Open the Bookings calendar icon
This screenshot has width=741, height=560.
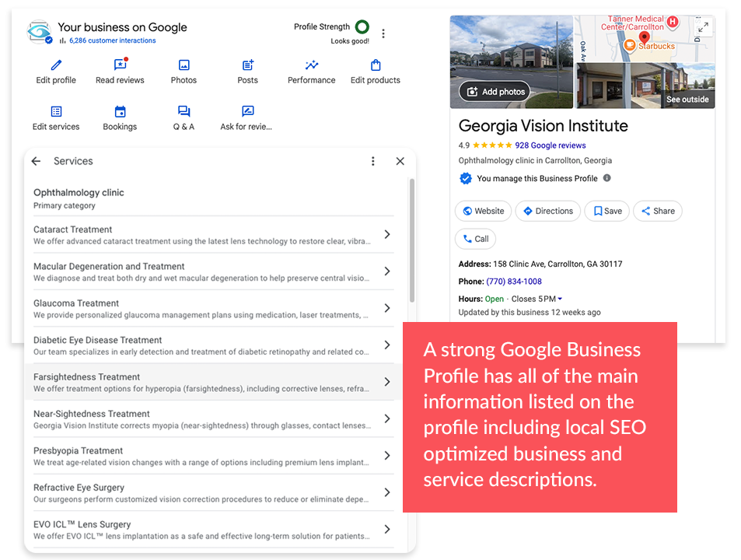[x=120, y=112]
